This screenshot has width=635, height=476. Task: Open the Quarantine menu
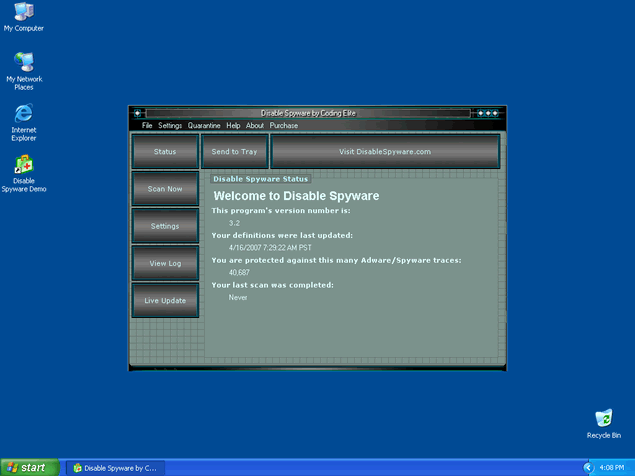[204, 126]
